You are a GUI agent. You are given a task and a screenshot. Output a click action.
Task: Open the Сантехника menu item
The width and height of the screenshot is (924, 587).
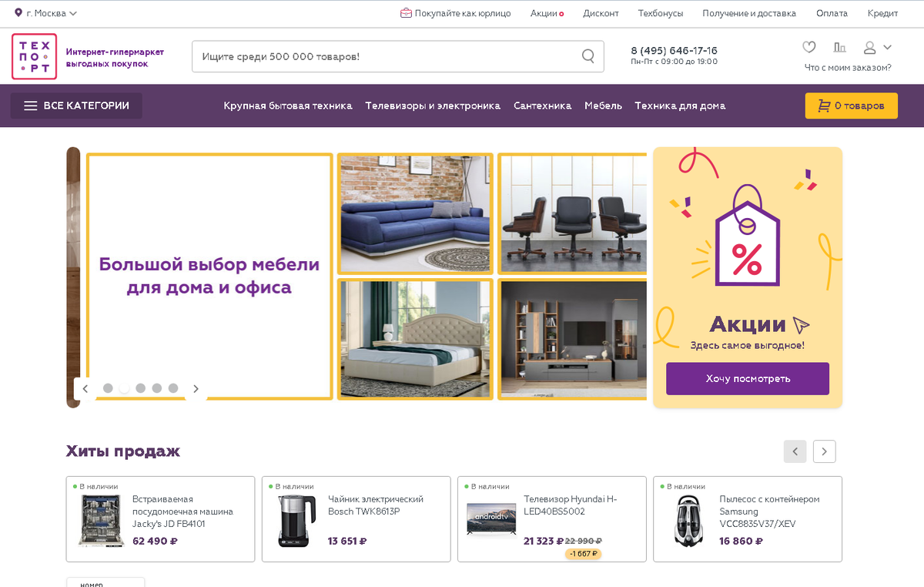coord(542,106)
